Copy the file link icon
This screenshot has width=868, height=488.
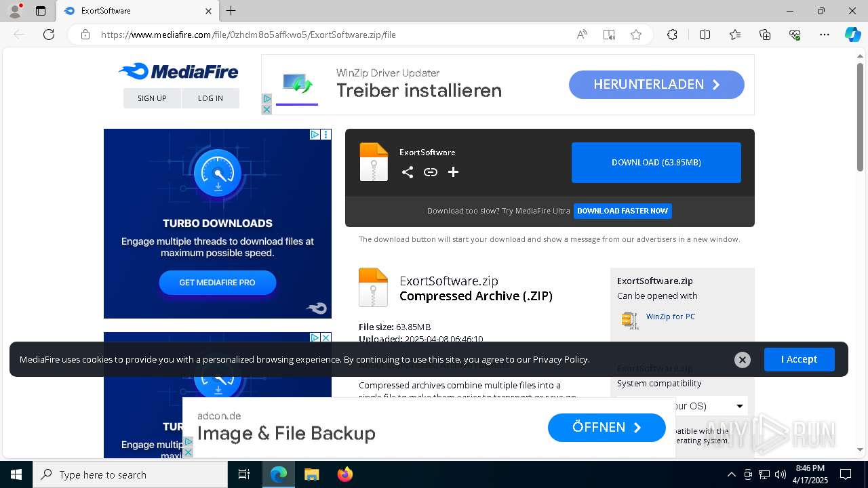(x=431, y=172)
